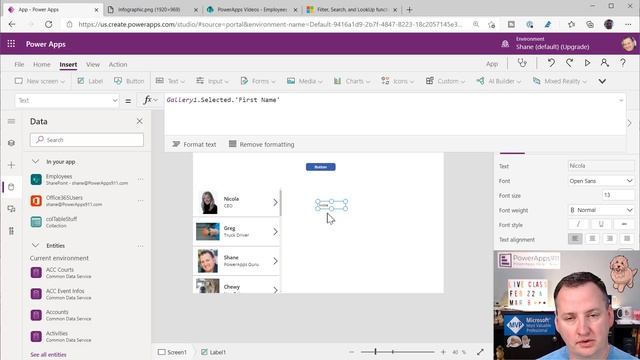640x360 pixels.
Task: Go back in the browser
Action: 12,24
